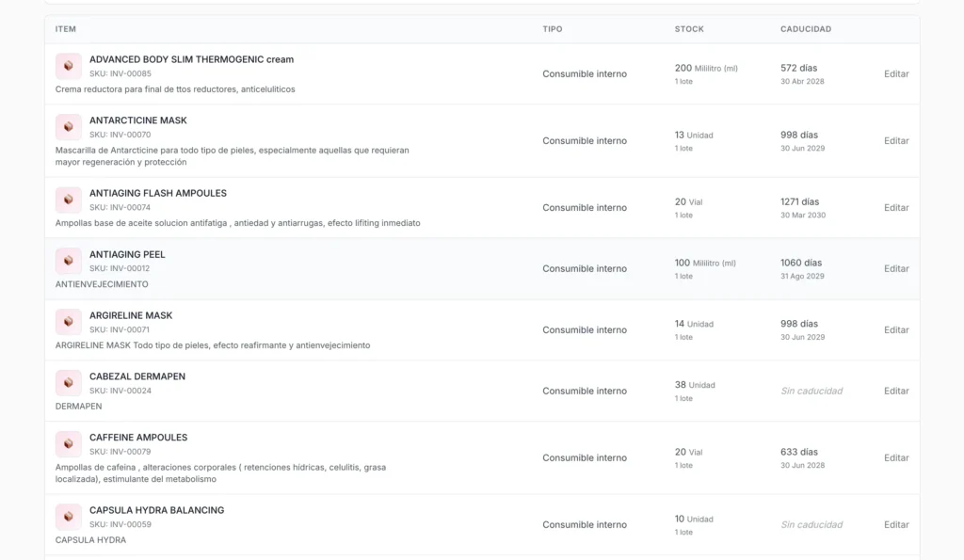Click the ANTIAGING PEEL product icon
964x560 pixels.
[68, 261]
